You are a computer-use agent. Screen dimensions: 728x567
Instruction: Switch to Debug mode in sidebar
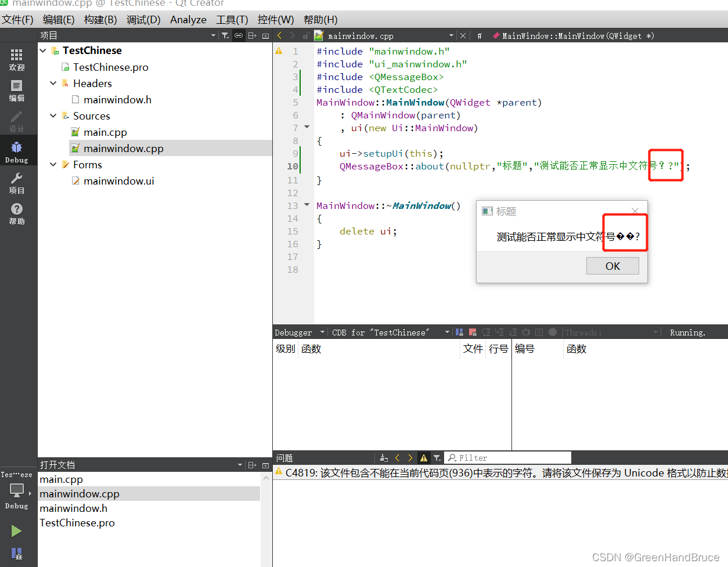[x=17, y=152]
